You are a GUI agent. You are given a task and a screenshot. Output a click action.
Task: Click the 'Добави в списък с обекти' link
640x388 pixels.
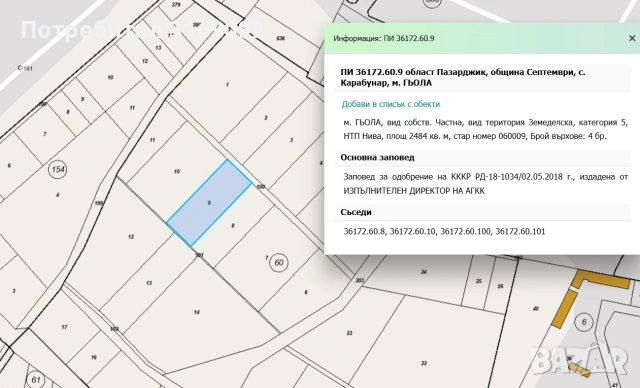(x=391, y=104)
